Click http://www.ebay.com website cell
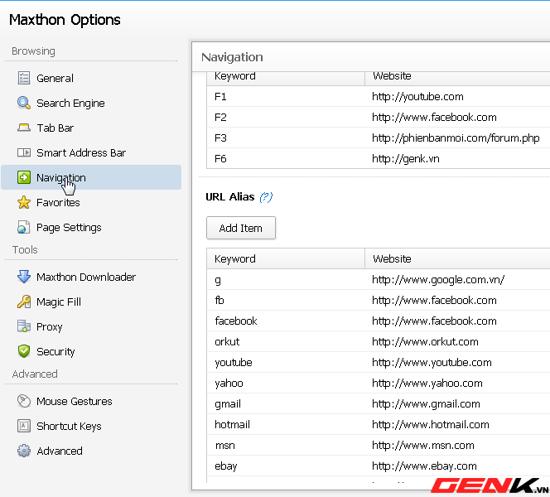This screenshot has width=550, height=497. [x=424, y=466]
